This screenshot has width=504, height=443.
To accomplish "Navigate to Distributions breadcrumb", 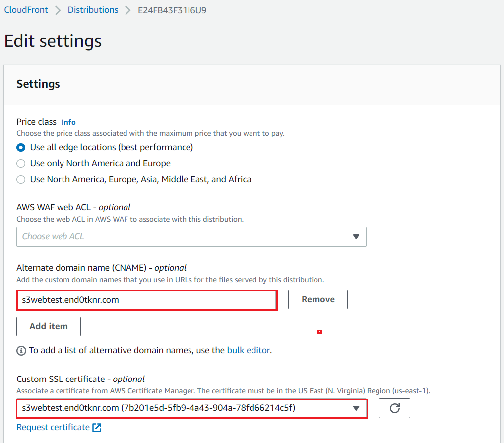I will click(x=93, y=10).
